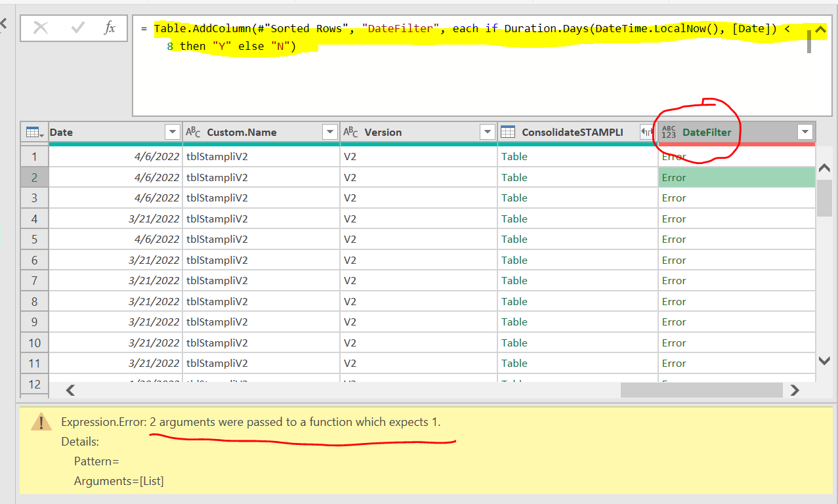The image size is (838, 504).
Task: Open the Custom.Name column filter dropdown
Action: 330,132
